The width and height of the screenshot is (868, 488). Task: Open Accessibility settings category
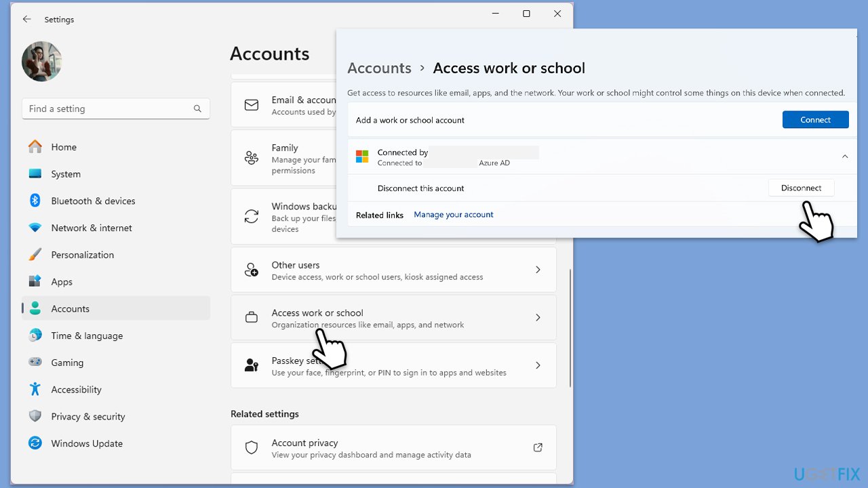coord(116,390)
